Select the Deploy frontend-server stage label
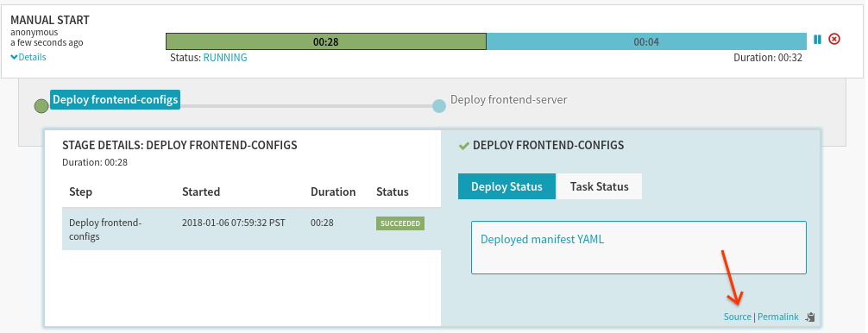 tap(509, 99)
